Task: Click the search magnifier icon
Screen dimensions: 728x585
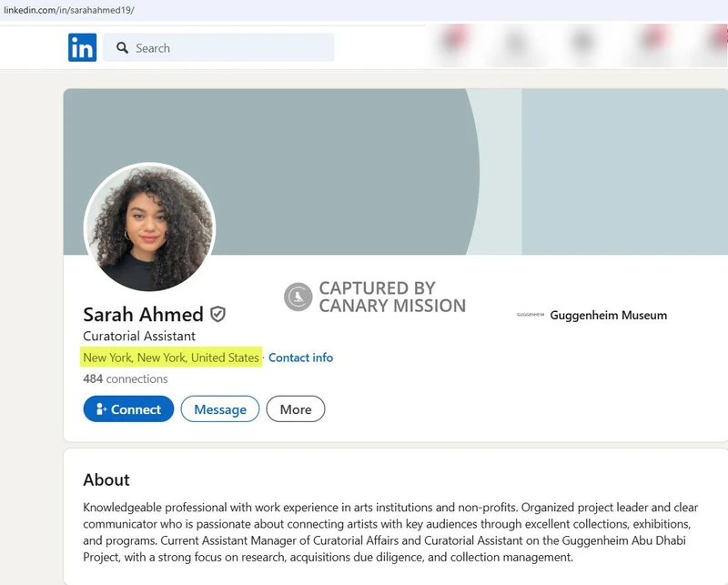Action: click(x=121, y=47)
